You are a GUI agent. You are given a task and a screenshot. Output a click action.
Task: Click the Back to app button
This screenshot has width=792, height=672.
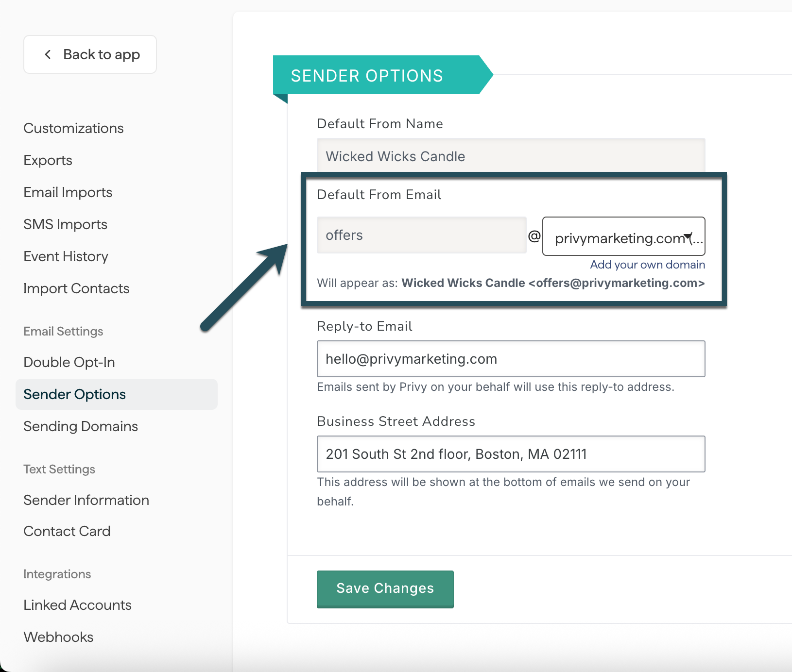coord(90,54)
